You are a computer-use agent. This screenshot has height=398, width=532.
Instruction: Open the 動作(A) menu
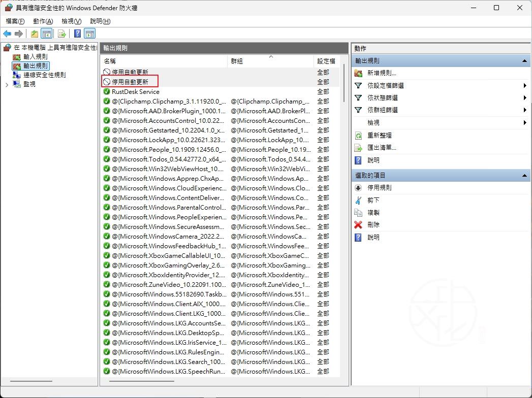[43, 21]
